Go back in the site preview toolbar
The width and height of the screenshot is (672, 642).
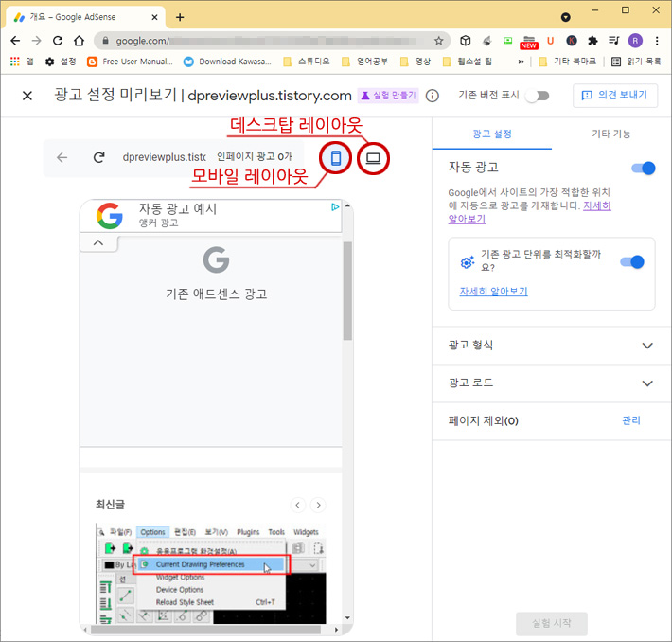click(x=62, y=157)
